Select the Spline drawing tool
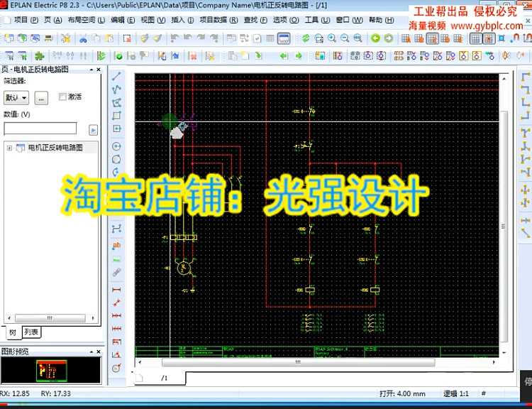532x409 pixels. click(116, 229)
